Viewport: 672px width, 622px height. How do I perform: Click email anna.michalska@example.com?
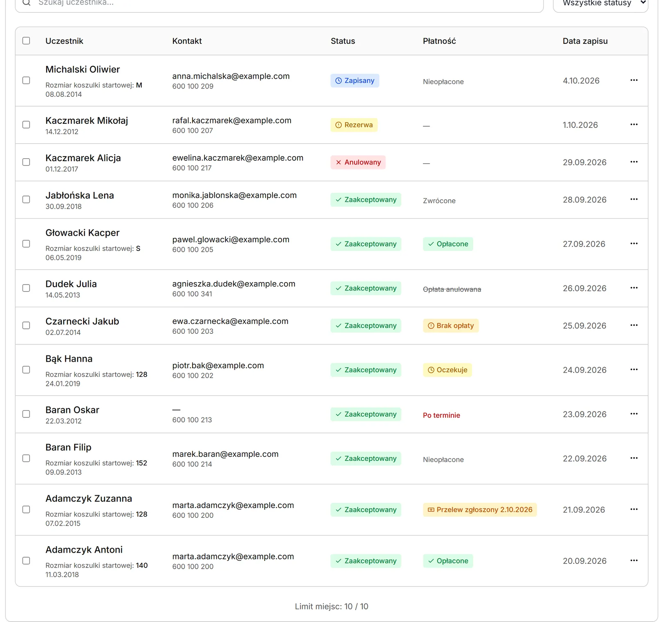click(231, 76)
